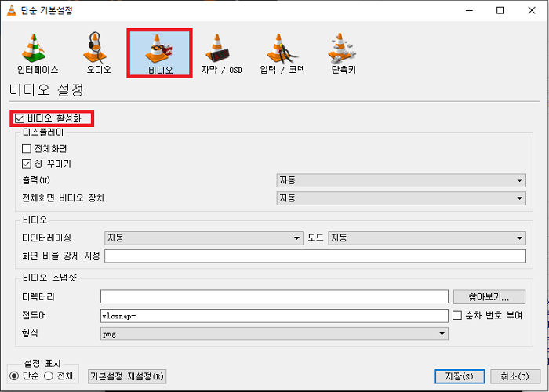Open the 출력(U) dropdown
This screenshot has width=549, height=392.
click(401, 180)
